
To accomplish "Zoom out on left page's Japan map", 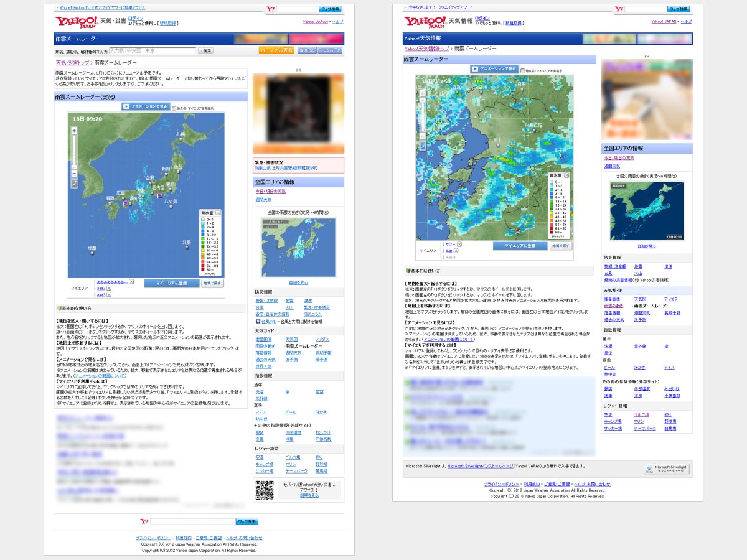I will (74, 174).
